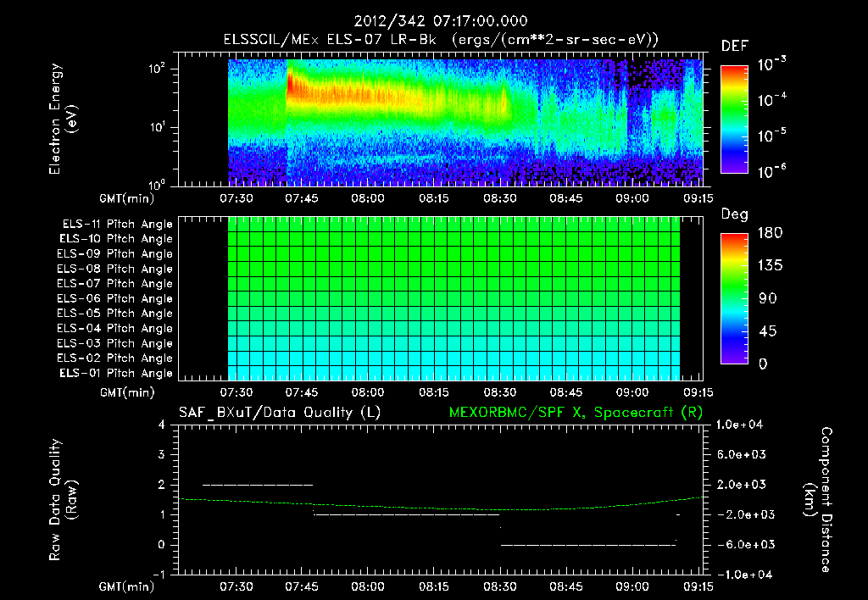The width and height of the screenshot is (868, 600).
Task: Click the 45 value on Deg scale
Action: 768,331
